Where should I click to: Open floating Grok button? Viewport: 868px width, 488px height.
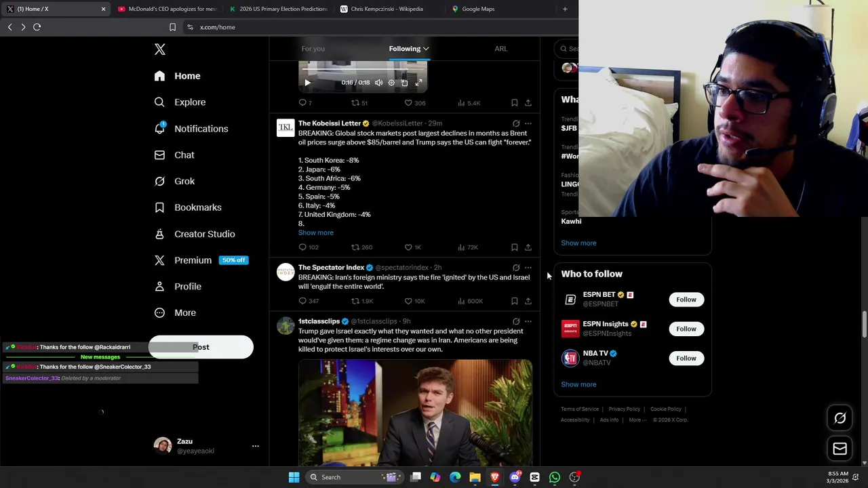click(840, 418)
